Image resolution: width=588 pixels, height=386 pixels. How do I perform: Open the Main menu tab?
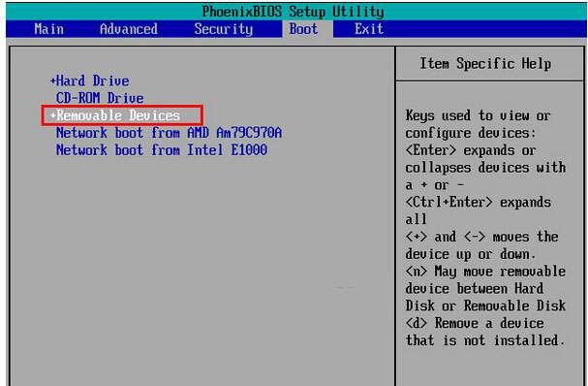point(48,29)
